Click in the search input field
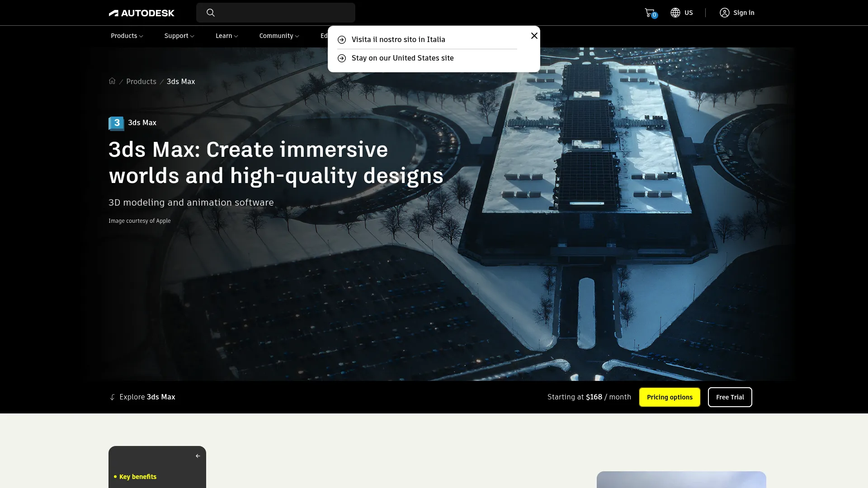This screenshot has width=868, height=488. click(276, 13)
